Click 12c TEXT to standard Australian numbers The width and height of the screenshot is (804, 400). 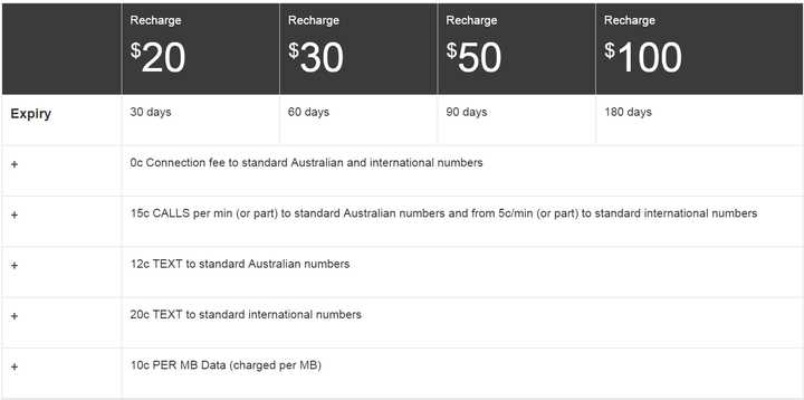(x=240, y=264)
